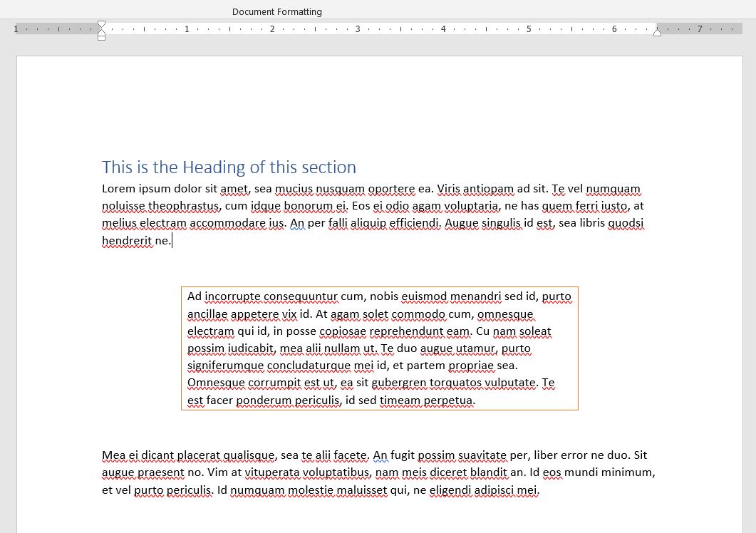The image size is (756, 533).
Task: Click the title bar labeled Document Formatting
Action: coord(277,11)
